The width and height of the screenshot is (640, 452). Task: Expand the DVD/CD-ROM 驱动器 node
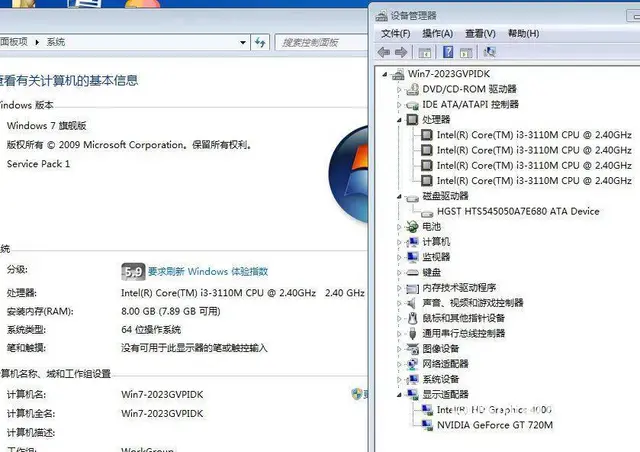click(x=399, y=89)
